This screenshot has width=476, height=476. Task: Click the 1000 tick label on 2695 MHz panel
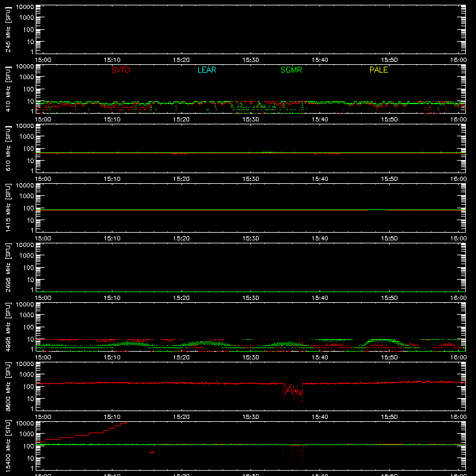click(x=27, y=256)
